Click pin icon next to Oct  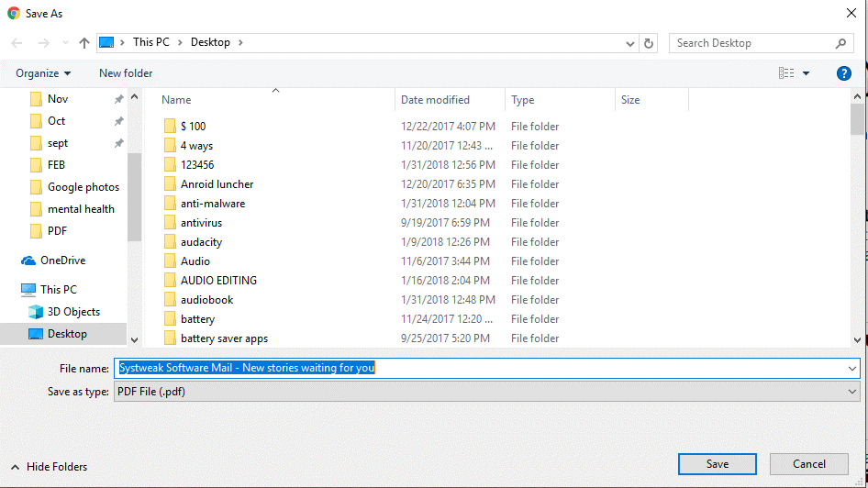click(118, 120)
